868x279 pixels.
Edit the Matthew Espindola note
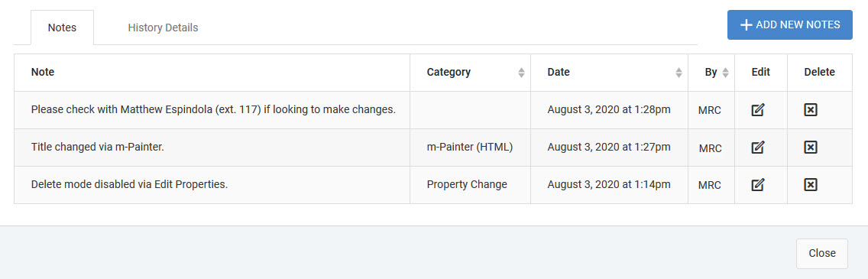[758, 109]
